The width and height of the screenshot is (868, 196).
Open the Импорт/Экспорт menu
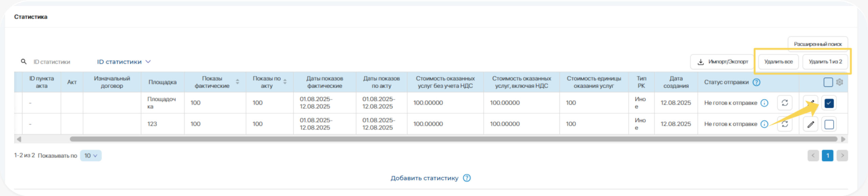pyautogui.click(x=722, y=62)
